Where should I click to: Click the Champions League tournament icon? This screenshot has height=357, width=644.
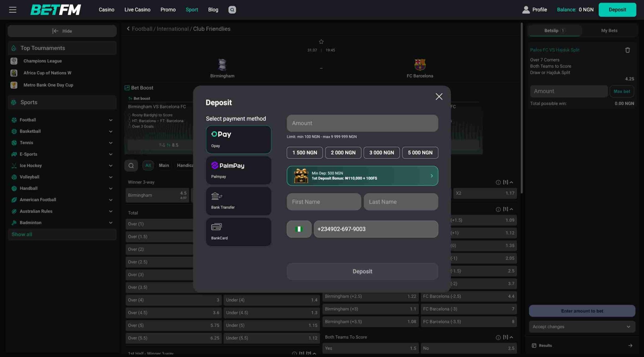tap(14, 61)
